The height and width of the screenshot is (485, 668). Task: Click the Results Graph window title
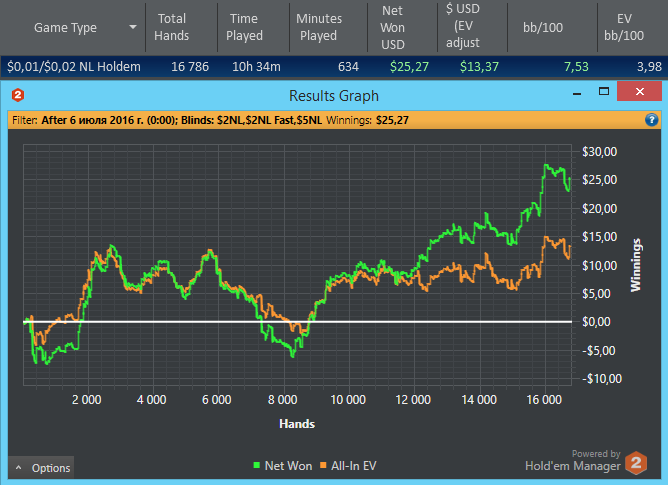pos(334,95)
